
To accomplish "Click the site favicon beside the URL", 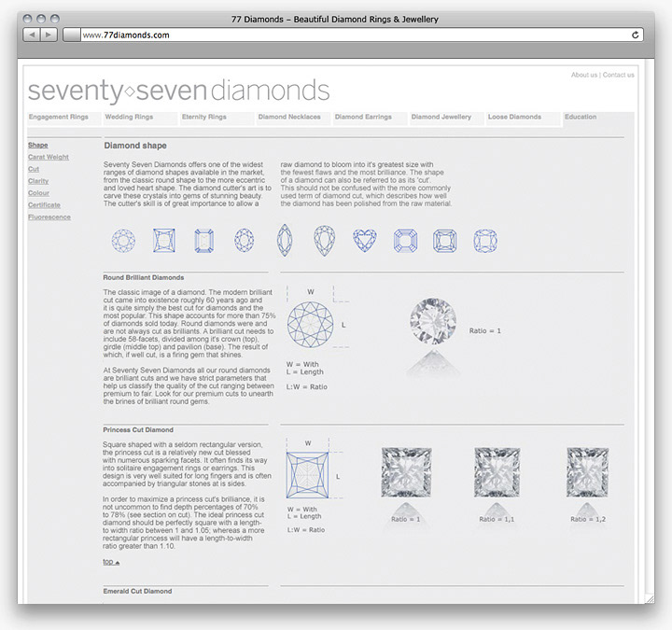I will (x=72, y=35).
